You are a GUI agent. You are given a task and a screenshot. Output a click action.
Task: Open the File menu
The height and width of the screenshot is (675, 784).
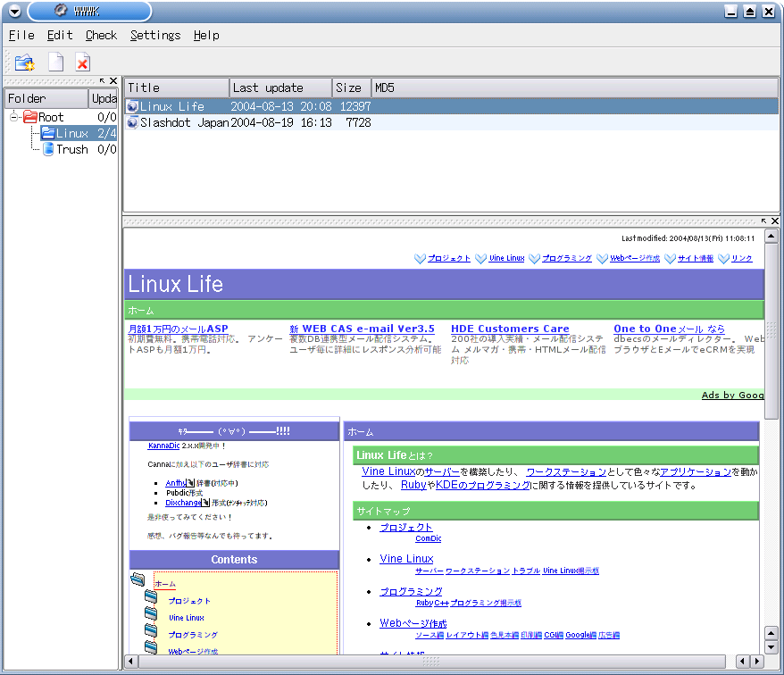click(x=21, y=36)
